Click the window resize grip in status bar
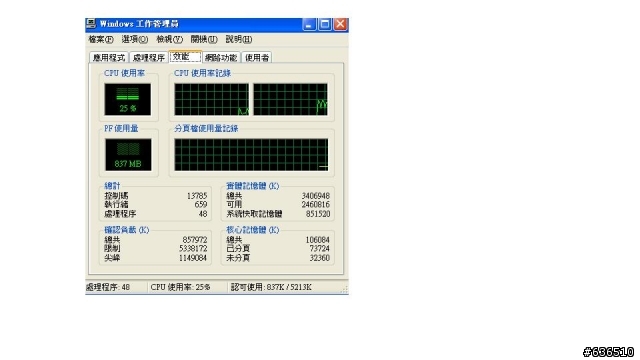 (x=344, y=289)
